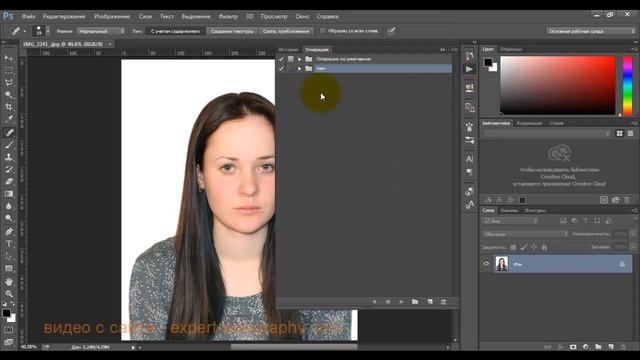The width and height of the screenshot is (640, 360).
Task: Select the Magic Wand tool
Action: [9, 95]
